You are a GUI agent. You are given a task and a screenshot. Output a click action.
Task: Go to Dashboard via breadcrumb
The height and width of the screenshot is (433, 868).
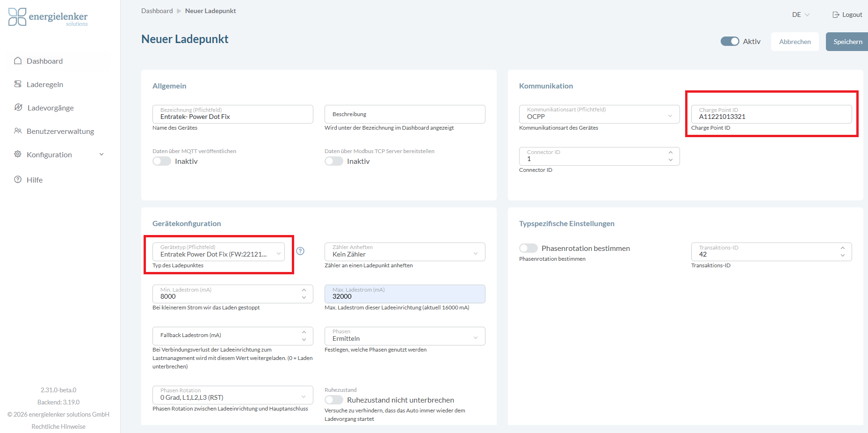point(157,11)
